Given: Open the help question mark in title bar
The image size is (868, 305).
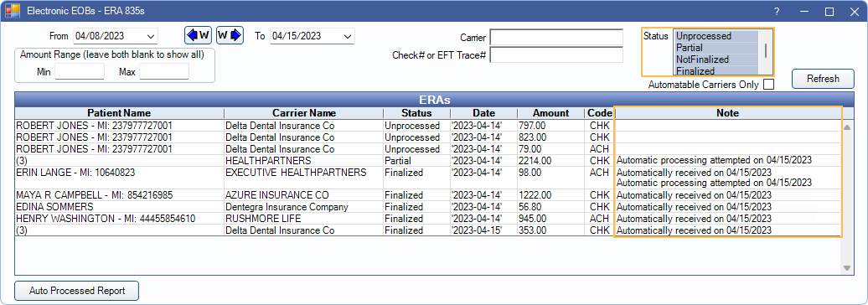Looking at the screenshot, I should (x=777, y=12).
